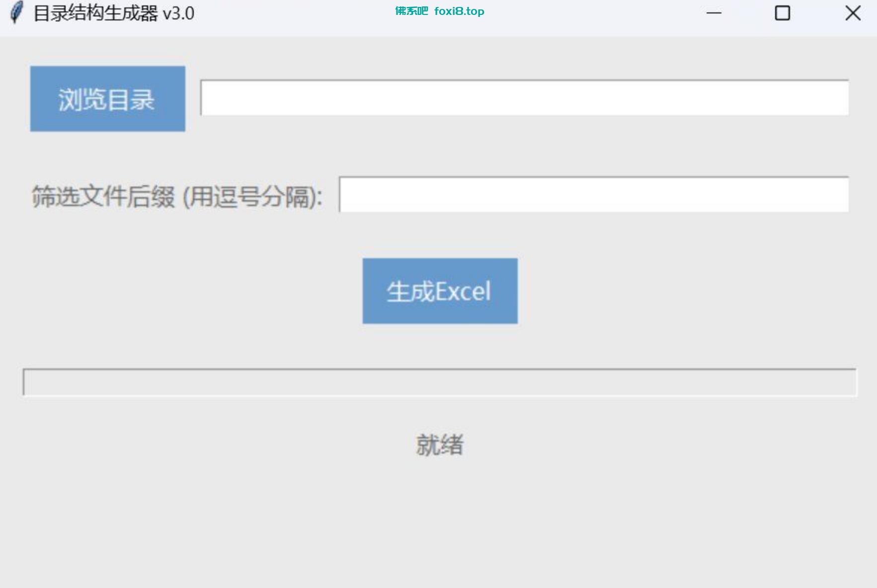Click the foxi8.top watermark link

pos(459,11)
